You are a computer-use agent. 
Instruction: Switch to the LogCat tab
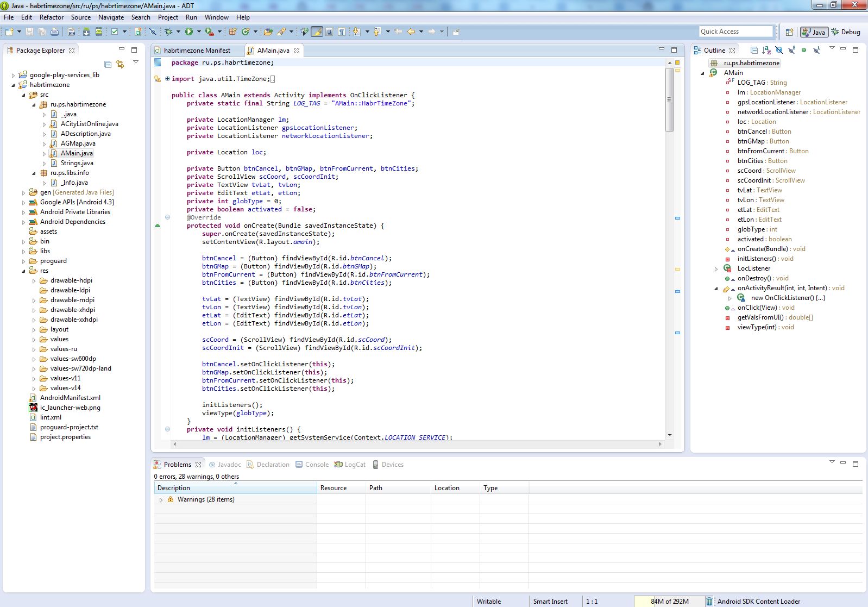click(355, 465)
